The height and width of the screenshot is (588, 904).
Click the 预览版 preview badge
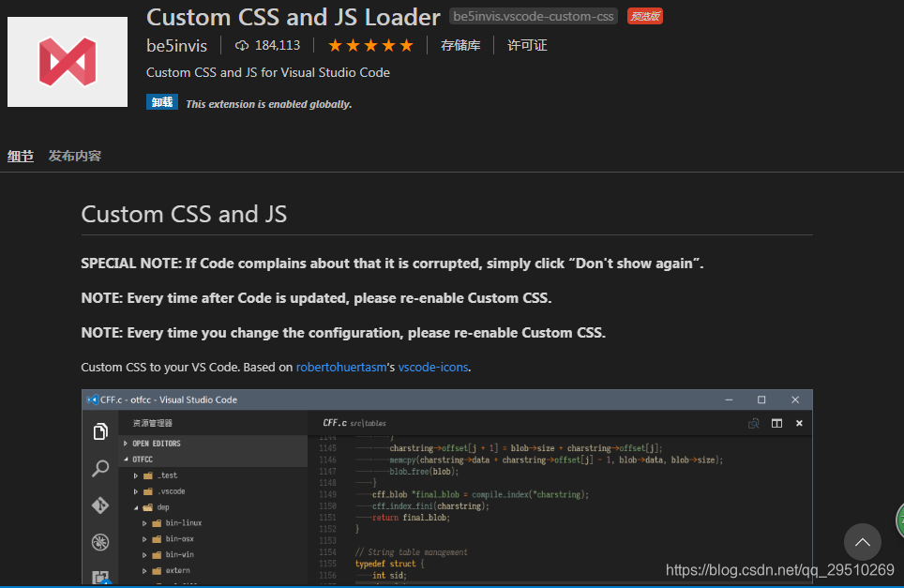(644, 16)
